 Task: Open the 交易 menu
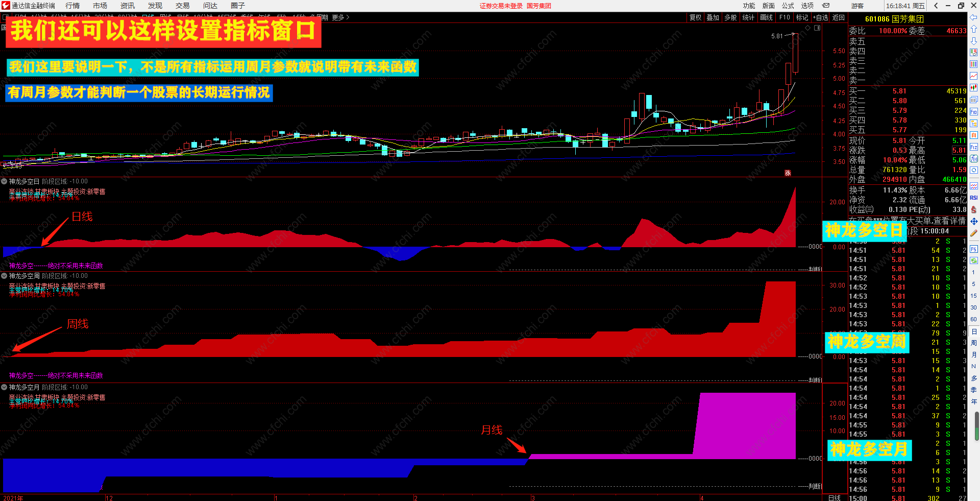[183, 6]
